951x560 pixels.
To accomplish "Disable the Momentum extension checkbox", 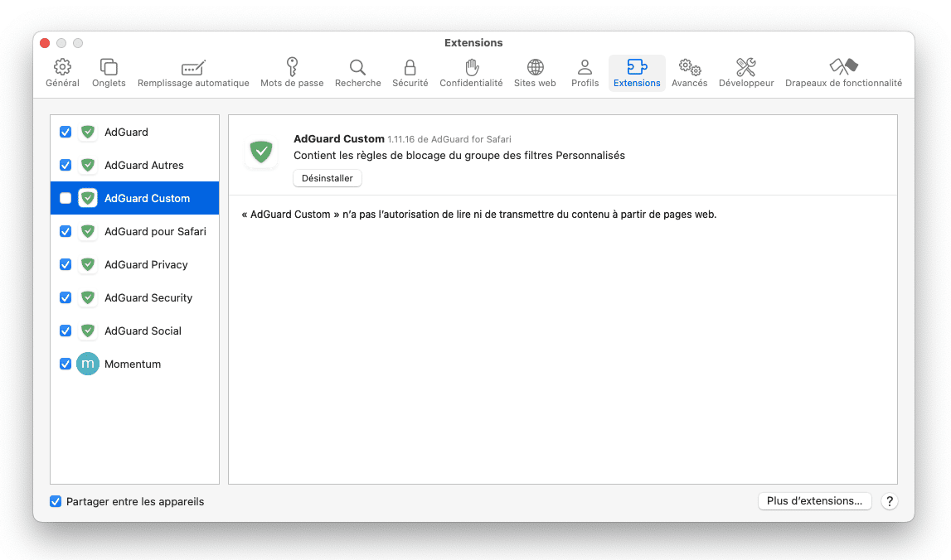I will (x=66, y=364).
